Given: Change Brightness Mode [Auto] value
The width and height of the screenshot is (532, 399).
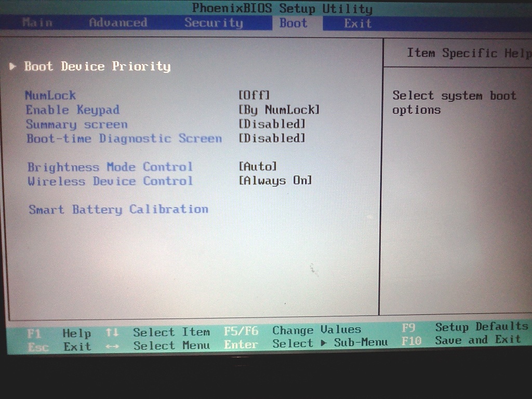Looking at the screenshot, I should point(258,166).
